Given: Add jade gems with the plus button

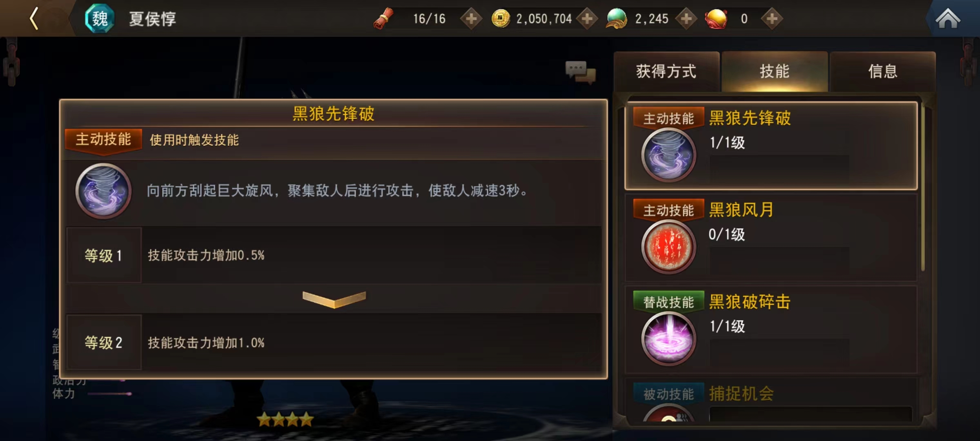Looking at the screenshot, I should [686, 19].
